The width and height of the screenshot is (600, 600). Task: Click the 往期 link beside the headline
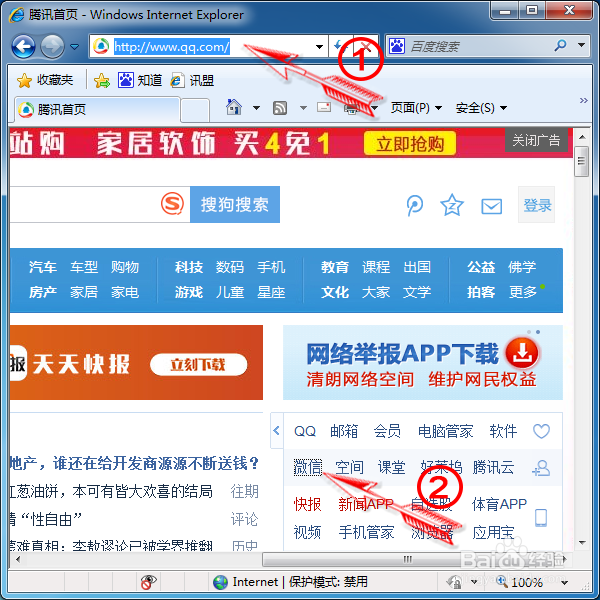tap(244, 491)
